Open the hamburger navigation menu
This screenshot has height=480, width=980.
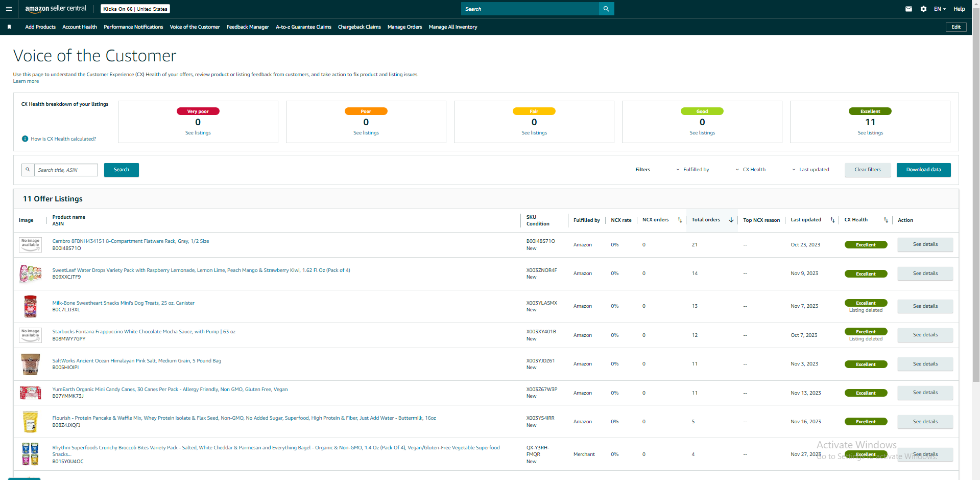click(9, 9)
